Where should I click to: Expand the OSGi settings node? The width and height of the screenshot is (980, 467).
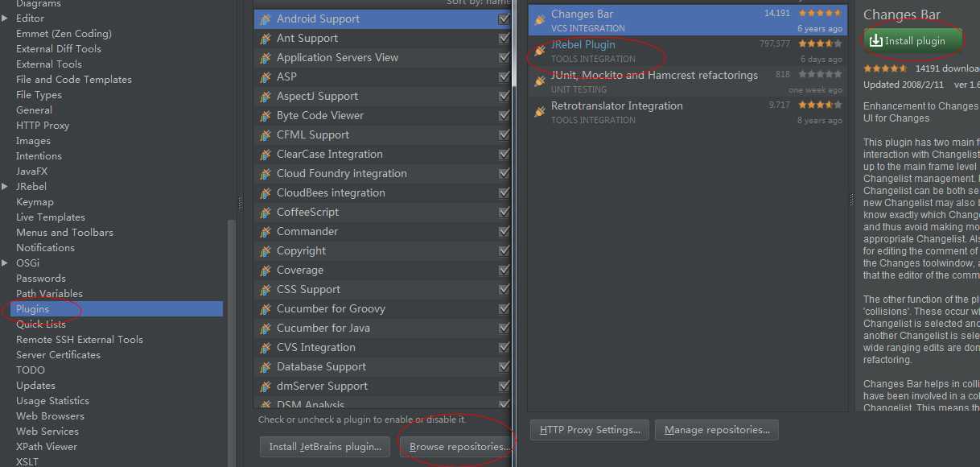(6, 262)
